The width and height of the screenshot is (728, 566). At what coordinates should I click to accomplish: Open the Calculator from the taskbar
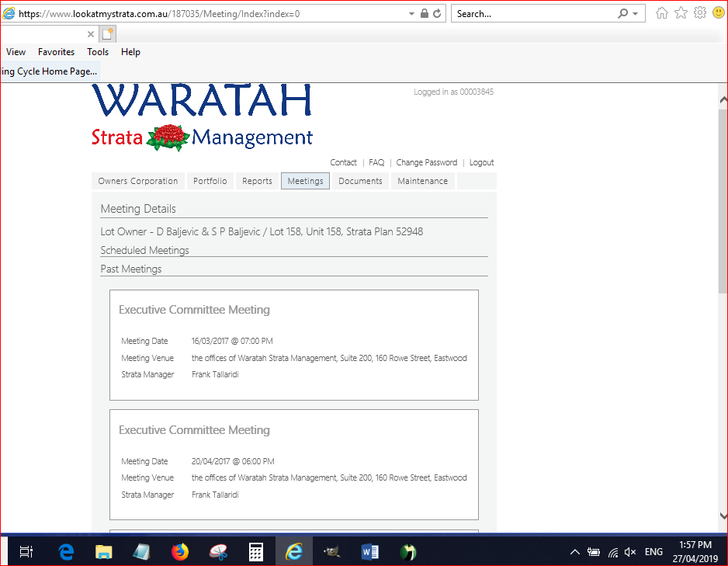point(256,551)
